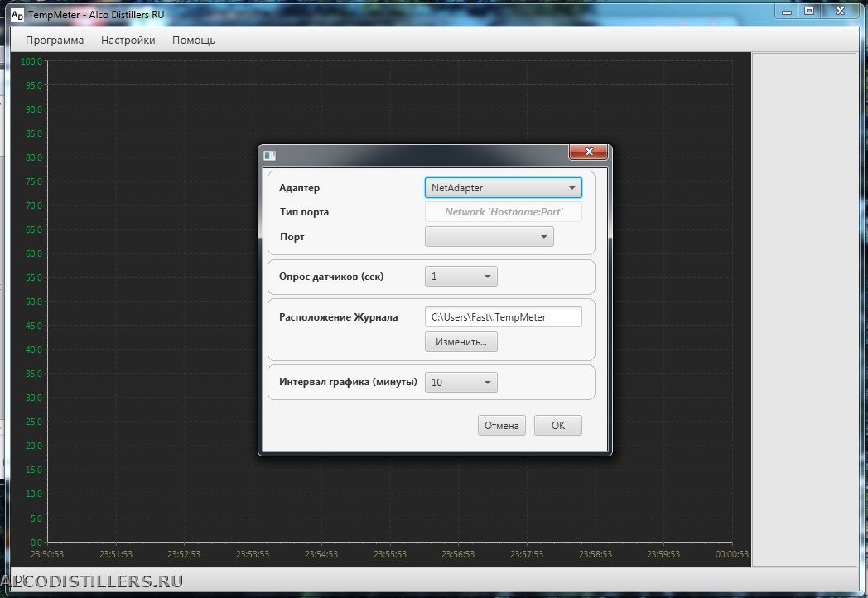Open the empty Порт dropdown
Screen dimensions: 868x598
click(489, 237)
